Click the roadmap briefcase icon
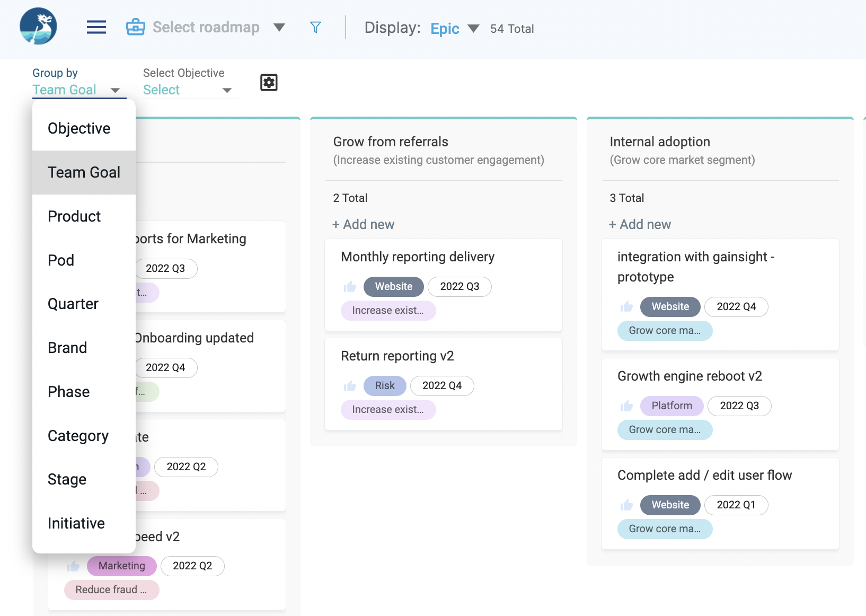The height and width of the screenshot is (616, 866). [x=136, y=27]
